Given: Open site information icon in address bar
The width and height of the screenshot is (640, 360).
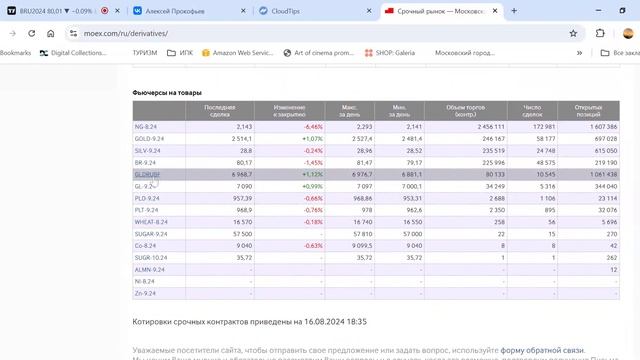Looking at the screenshot, I should coord(73,33).
